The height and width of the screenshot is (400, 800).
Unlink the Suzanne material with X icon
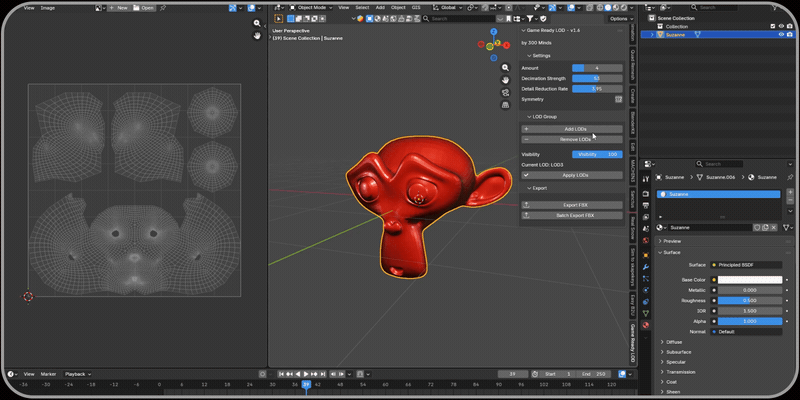[x=773, y=228]
